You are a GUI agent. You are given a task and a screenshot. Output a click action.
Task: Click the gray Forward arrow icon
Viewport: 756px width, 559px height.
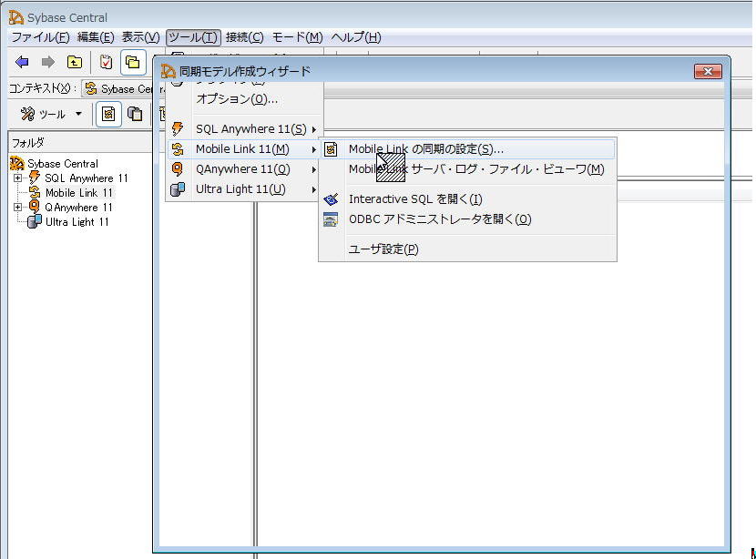[47, 62]
